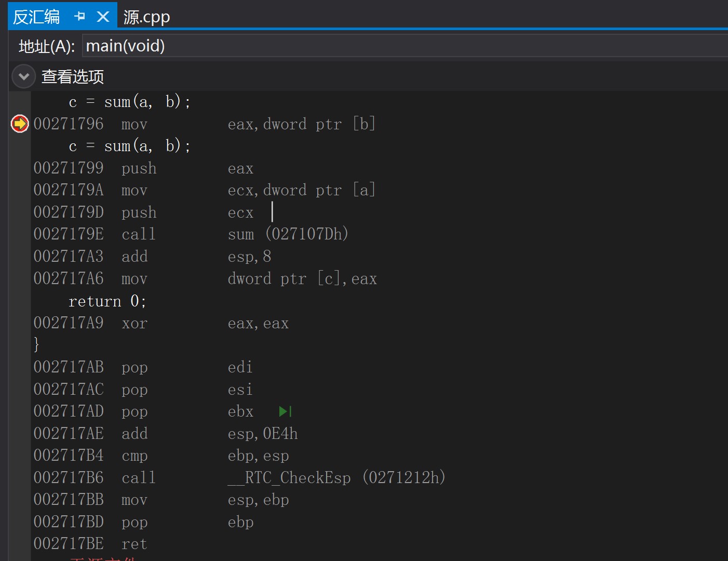This screenshot has width=728, height=561.
Task: Click operand 'esp, ebp' at 002717BB
Action: tap(258, 500)
